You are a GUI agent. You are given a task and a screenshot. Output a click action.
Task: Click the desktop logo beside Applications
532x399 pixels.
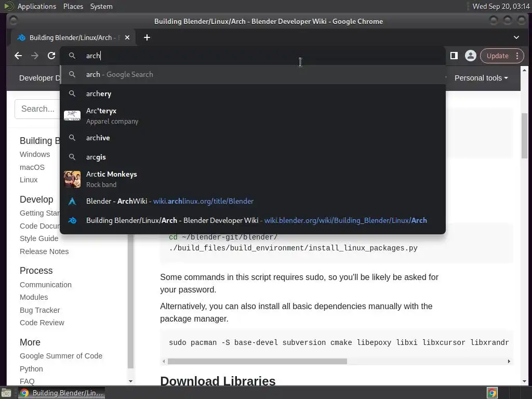pyautogui.click(x=9, y=6)
